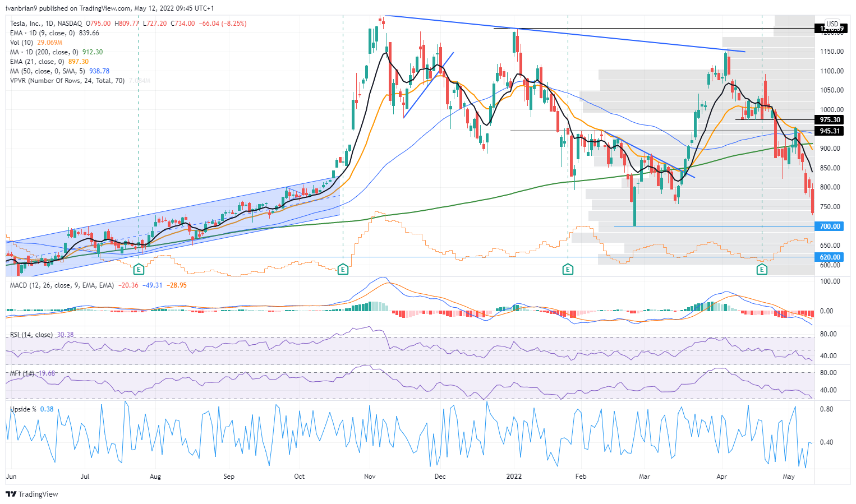Viewport: 856px width, 504px height.
Task: Select the 945.31 price line label
Action: pos(830,131)
